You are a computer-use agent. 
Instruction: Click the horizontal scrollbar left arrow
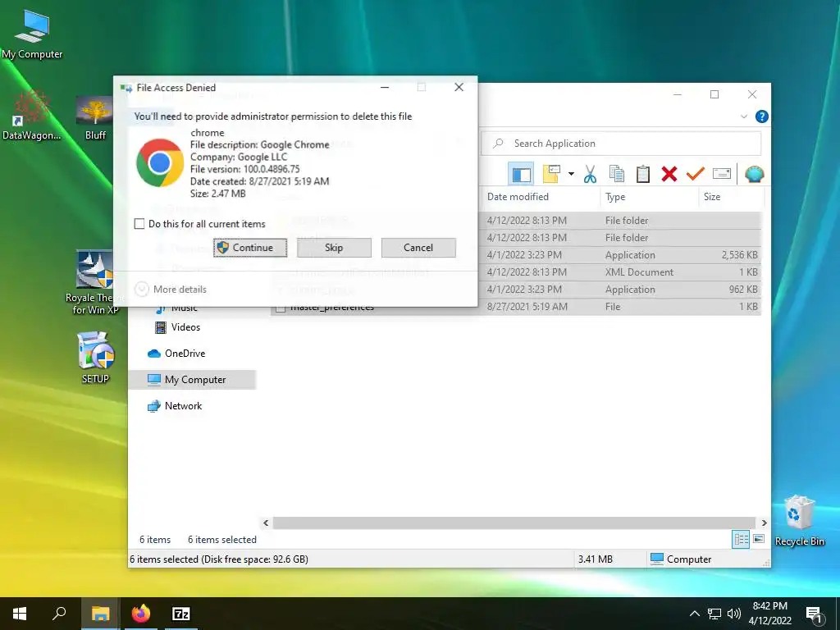tap(266, 523)
